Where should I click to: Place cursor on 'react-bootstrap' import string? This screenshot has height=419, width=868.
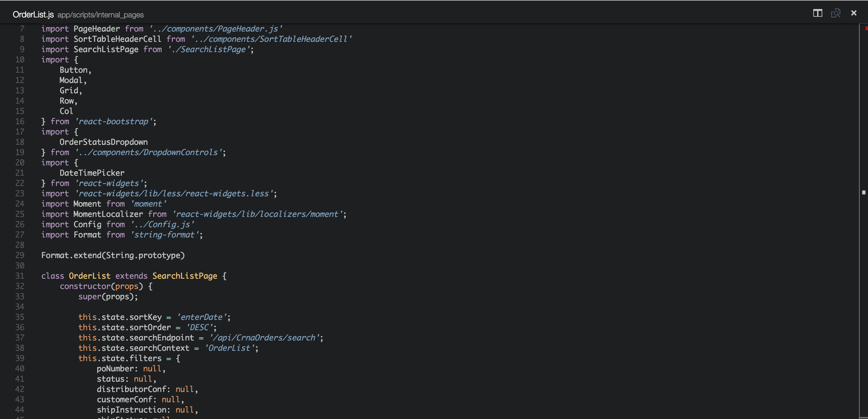point(114,121)
